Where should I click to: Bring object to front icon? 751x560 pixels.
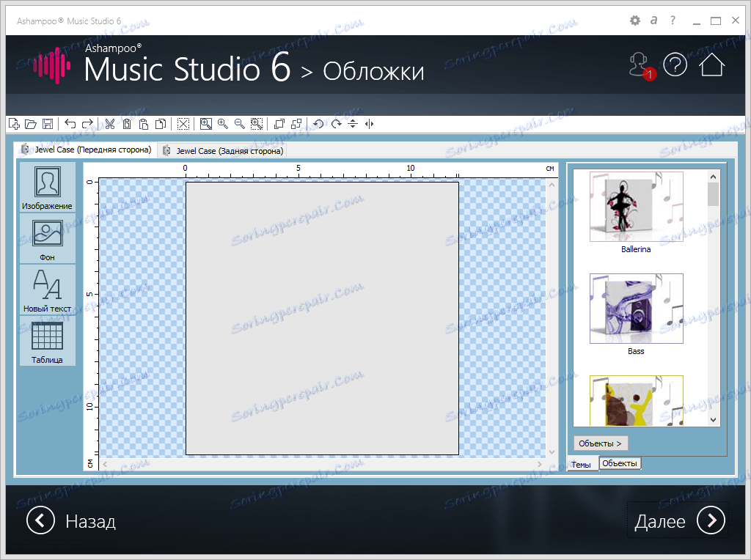pyautogui.click(x=279, y=124)
